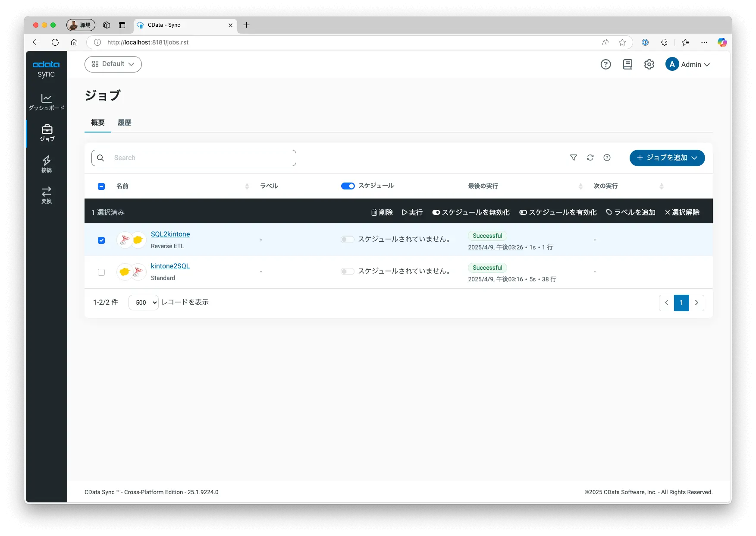Viewport: 756px width, 536px height.
Task: Open the 変換 transformations section in sidebar
Action: pyautogui.click(x=47, y=195)
